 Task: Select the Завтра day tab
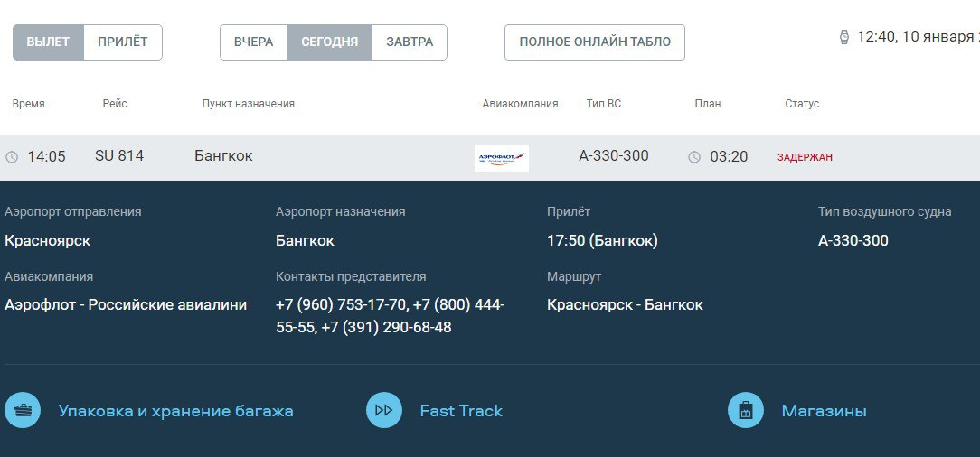pyautogui.click(x=410, y=42)
